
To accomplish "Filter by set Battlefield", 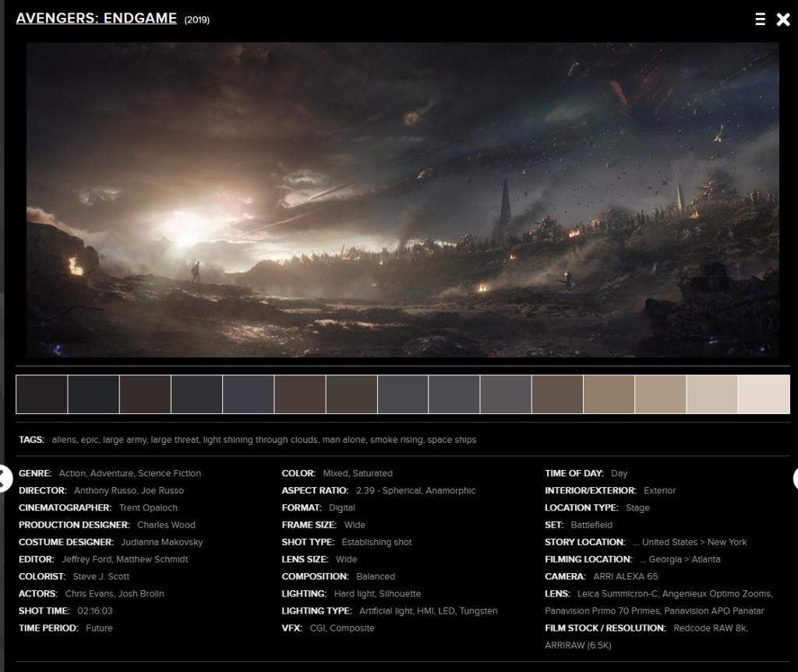I will 591,525.
